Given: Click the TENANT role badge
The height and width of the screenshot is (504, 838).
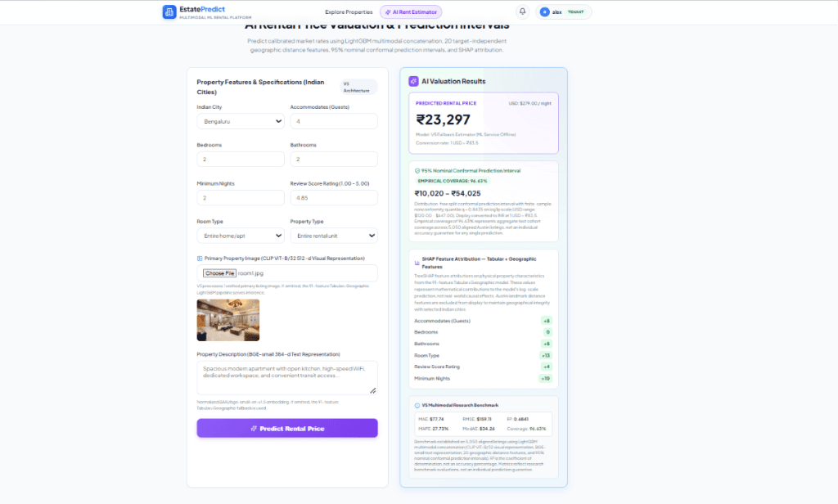Looking at the screenshot, I should pyautogui.click(x=575, y=11).
